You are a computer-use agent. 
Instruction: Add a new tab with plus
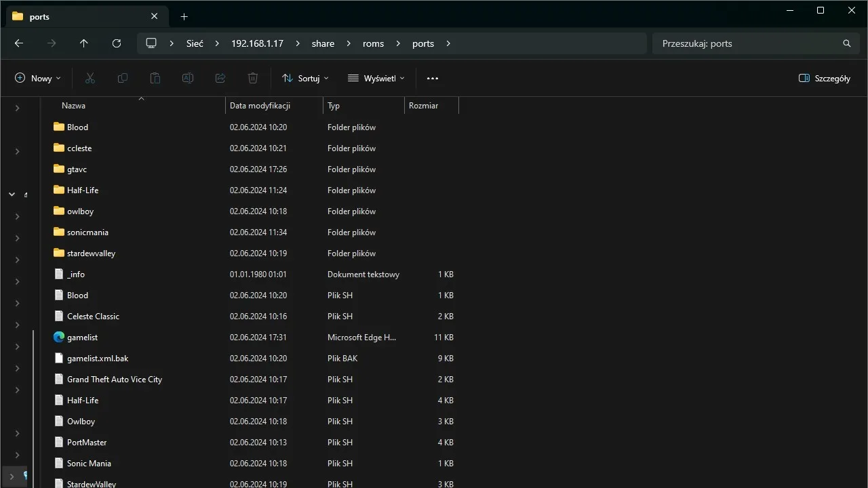pyautogui.click(x=184, y=16)
